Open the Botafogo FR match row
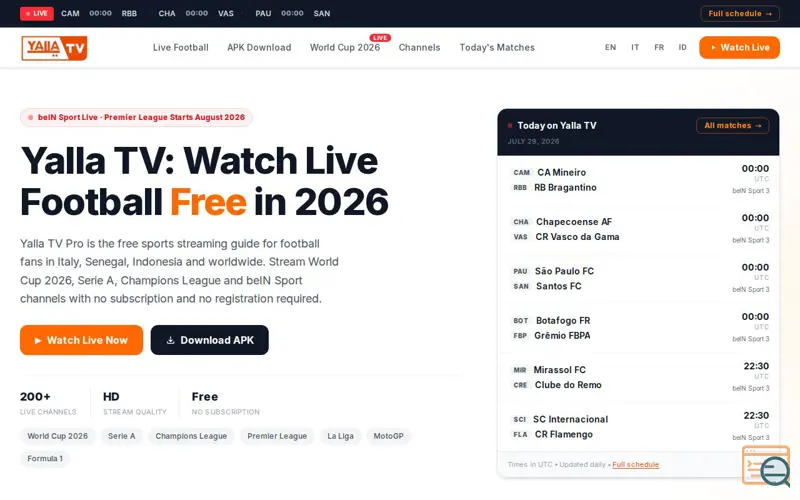 638,328
